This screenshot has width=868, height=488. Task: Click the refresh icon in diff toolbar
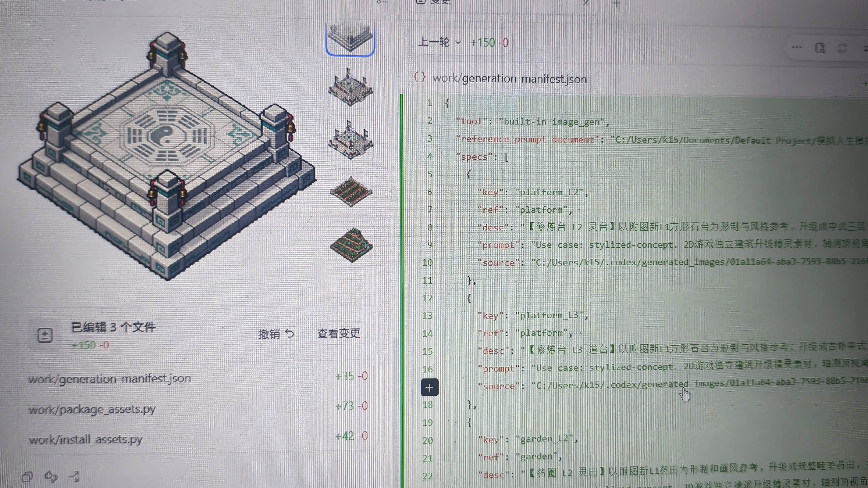(x=842, y=48)
